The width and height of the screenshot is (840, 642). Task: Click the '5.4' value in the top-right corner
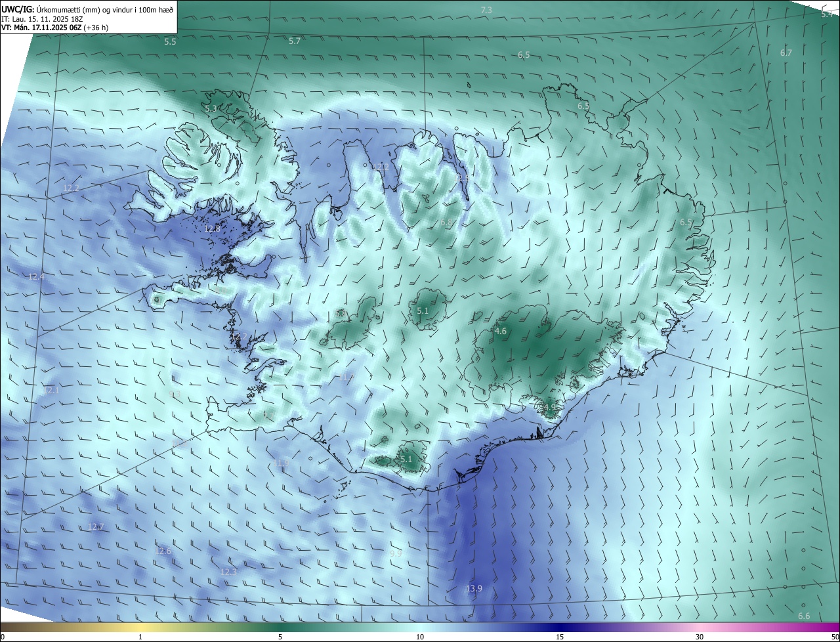[827, 14]
